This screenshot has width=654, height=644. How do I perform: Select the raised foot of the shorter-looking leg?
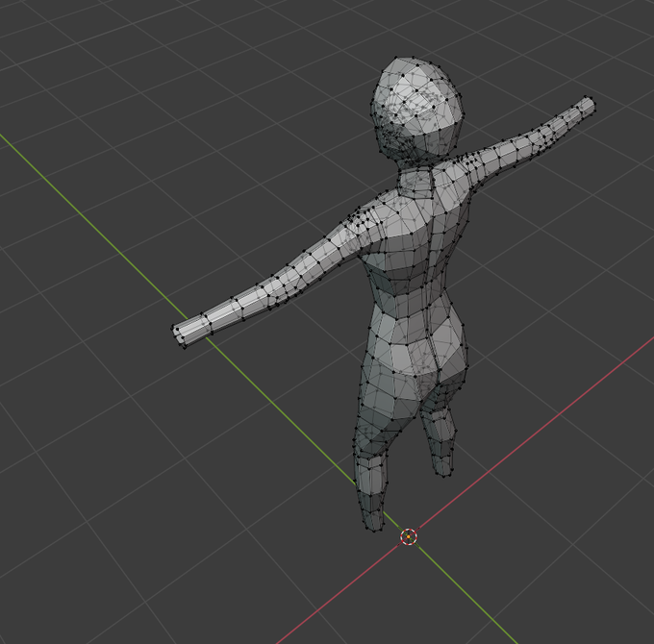tap(442, 468)
